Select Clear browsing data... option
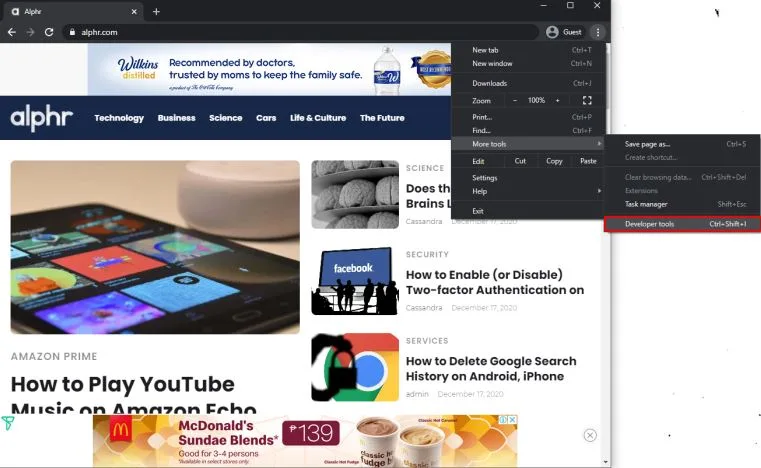The width and height of the screenshot is (761, 468). (x=682, y=178)
